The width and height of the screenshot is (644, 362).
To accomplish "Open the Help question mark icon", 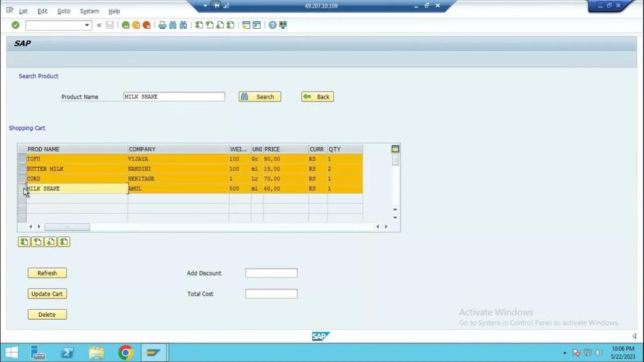I will (273, 25).
